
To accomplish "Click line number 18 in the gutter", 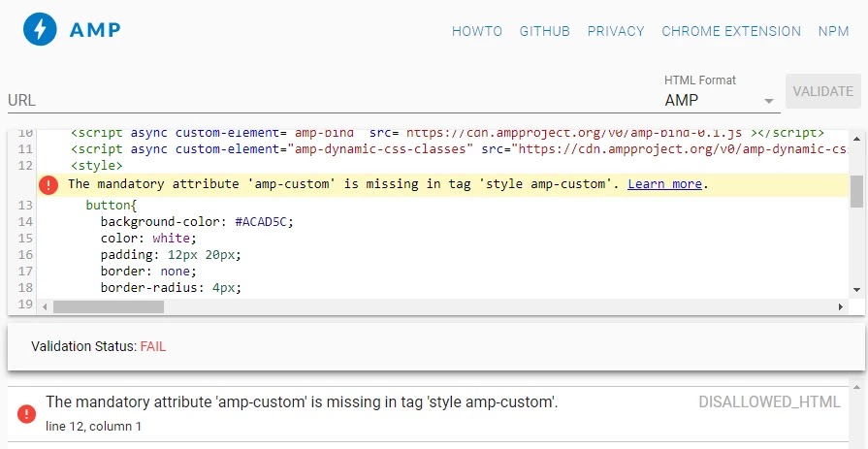I will pos(25,287).
